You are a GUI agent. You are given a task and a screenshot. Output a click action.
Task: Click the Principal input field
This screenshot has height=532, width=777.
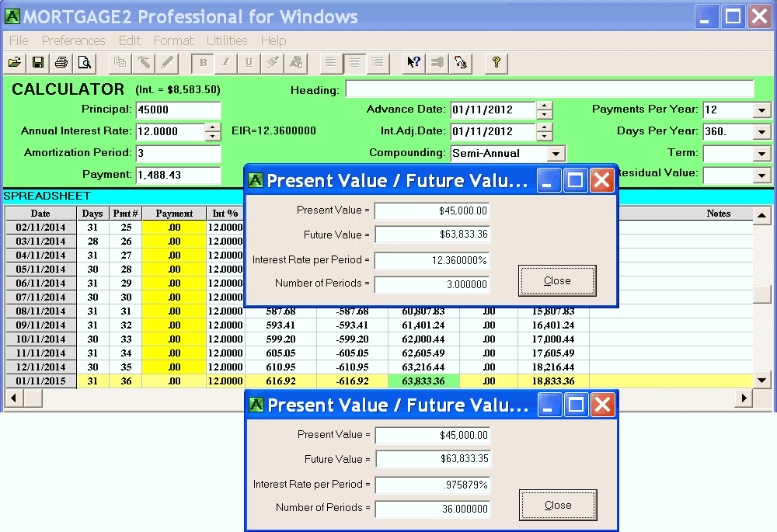[x=178, y=110]
